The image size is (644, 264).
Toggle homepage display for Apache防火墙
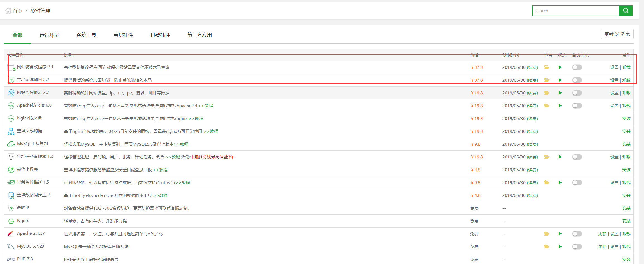pyautogui.click(x=577, y=106)
